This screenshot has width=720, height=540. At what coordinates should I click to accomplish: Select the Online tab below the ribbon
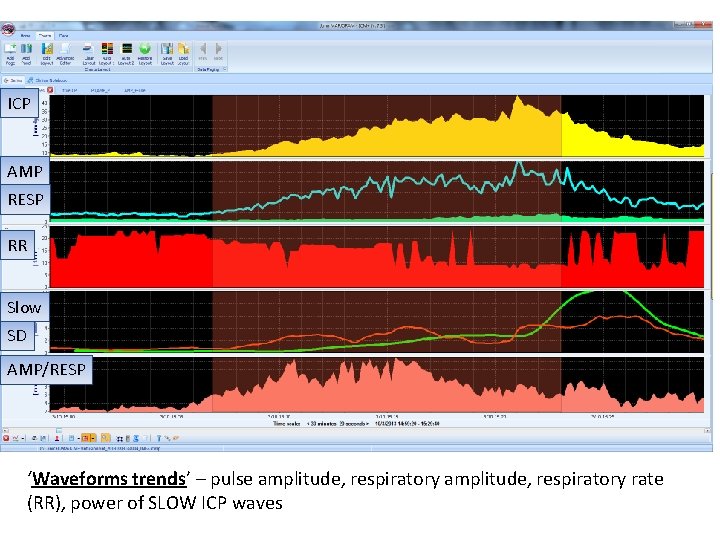coord(13,80)
